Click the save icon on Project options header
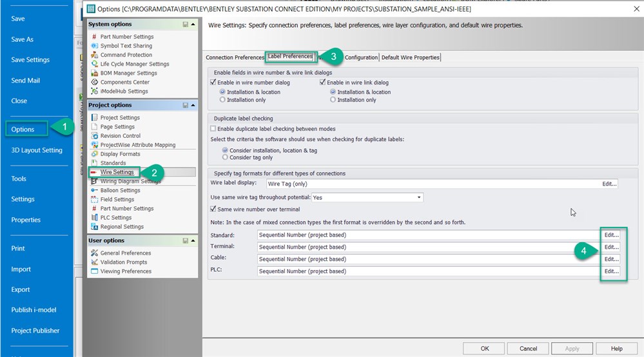 [x=185, y=105]
